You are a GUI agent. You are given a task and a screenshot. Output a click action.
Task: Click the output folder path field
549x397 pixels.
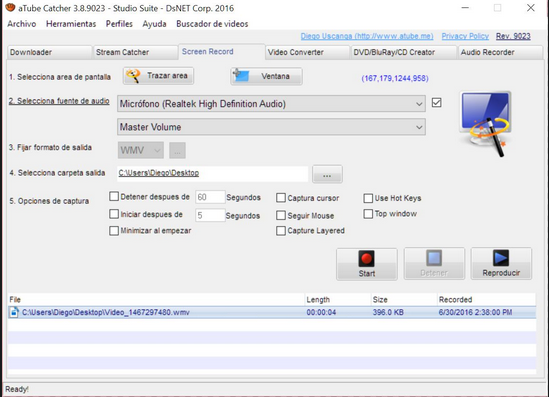coord(213,174)
